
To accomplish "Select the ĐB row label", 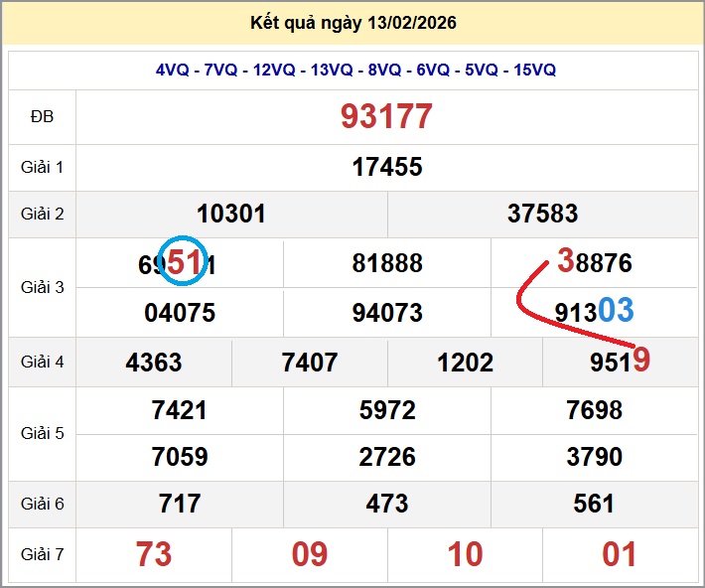I will pos(42,117).
